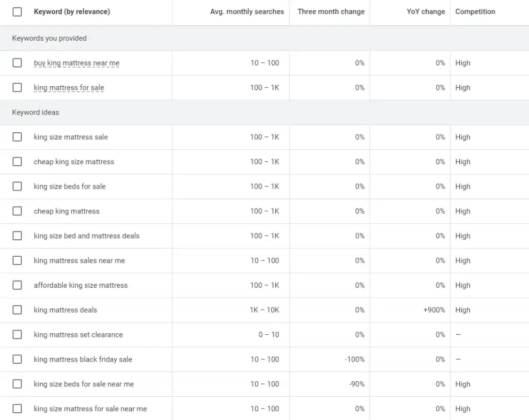The height and width of the screenshot is (420, 529).
Task: Tick the "king mattress set clearance" checkbox
Action: coord(17,334)
